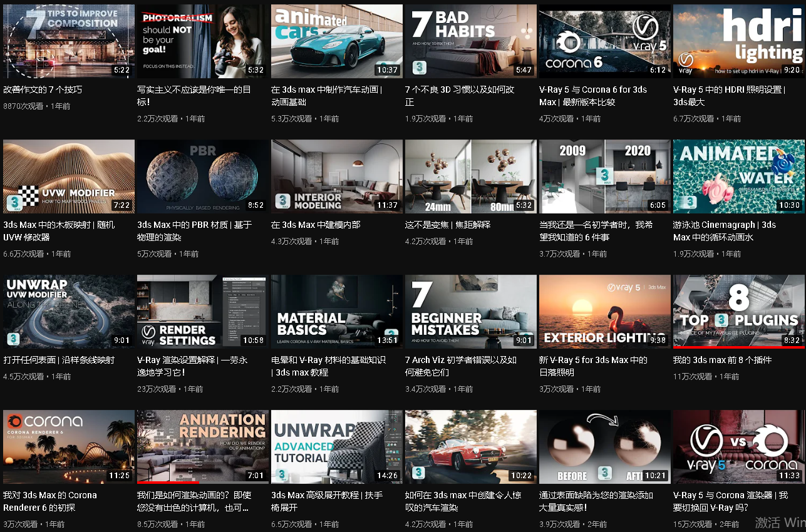The height and width of the screenshot is (532, 806).
Task: Open the 2009 vs 2020 kitchen thumbnail
Action: [x=605, y=176]
